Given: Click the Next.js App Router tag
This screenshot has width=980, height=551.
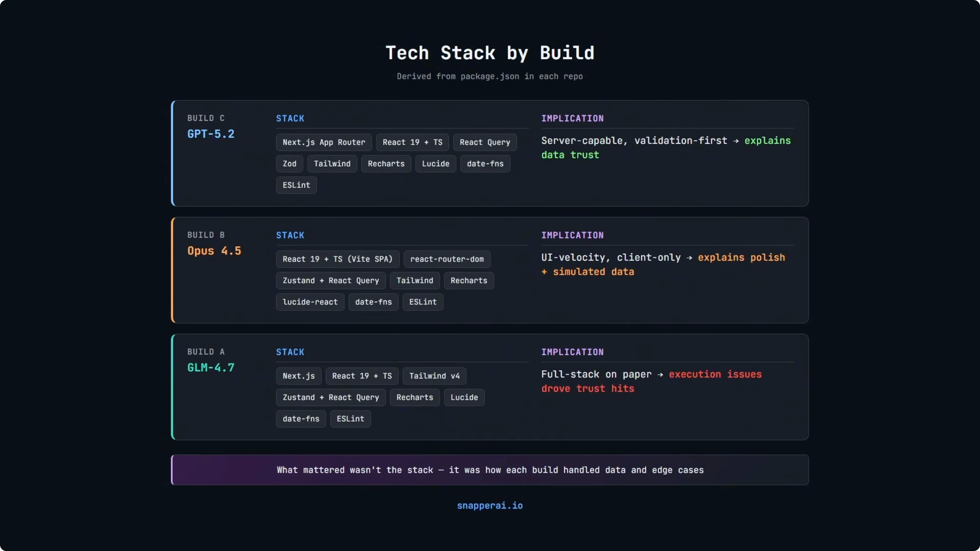Looking at the screenshot, I should [323, 142].
